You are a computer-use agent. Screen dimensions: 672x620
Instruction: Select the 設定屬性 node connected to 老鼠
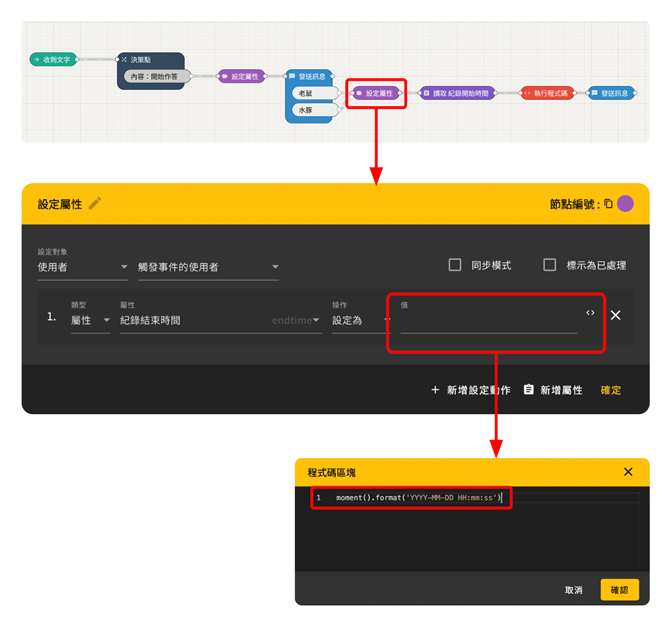376,93
